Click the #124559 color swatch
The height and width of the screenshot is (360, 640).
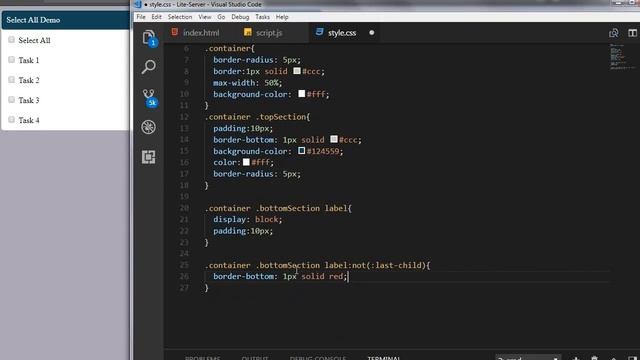(x=302, y=151)
